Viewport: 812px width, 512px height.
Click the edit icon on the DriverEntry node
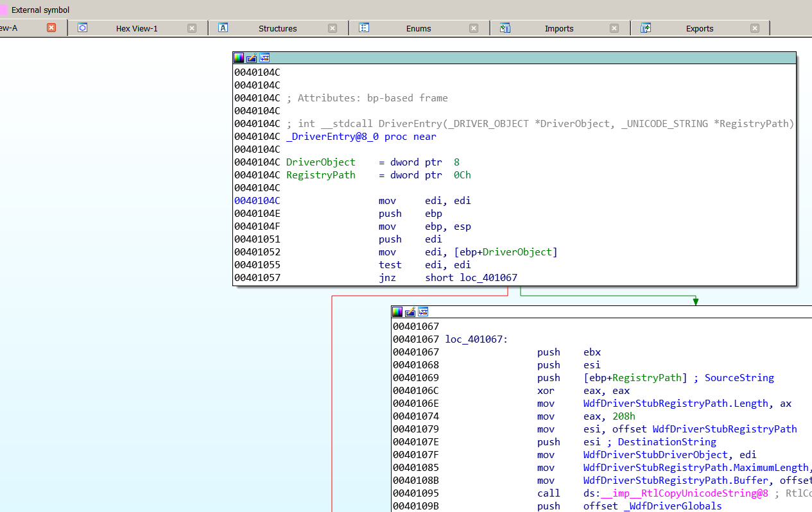tap(252, 58)
